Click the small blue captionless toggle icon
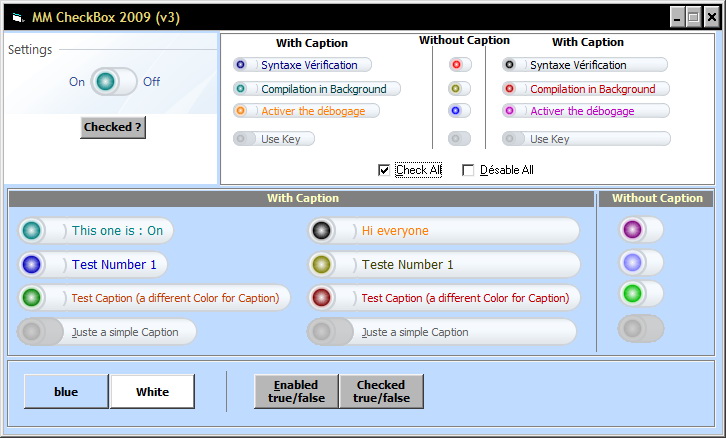726x438 pixels. tap(458, 111)
